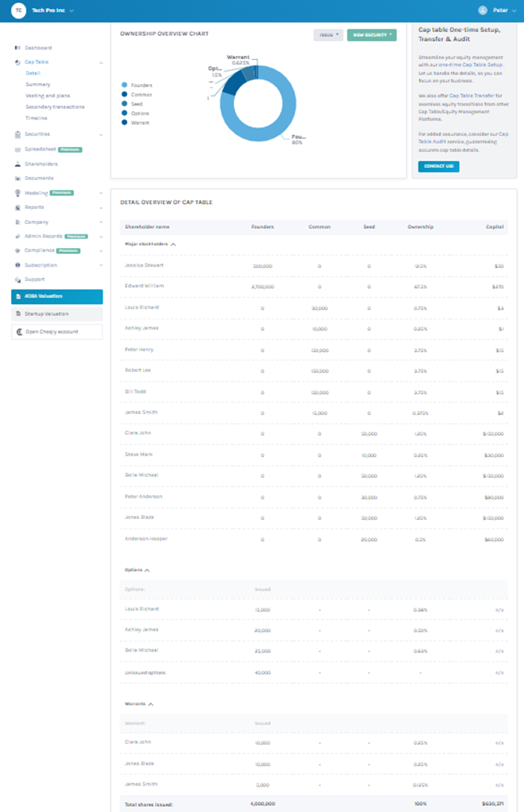Collapse the Major stockholders section
Screen dimensions: 524x812
click(x=173, y=244)
